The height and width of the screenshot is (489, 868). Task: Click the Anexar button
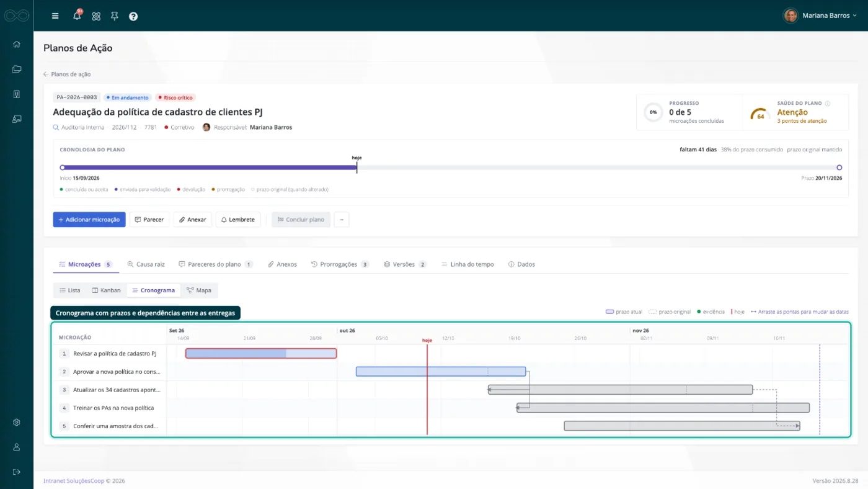pos(193,220)
